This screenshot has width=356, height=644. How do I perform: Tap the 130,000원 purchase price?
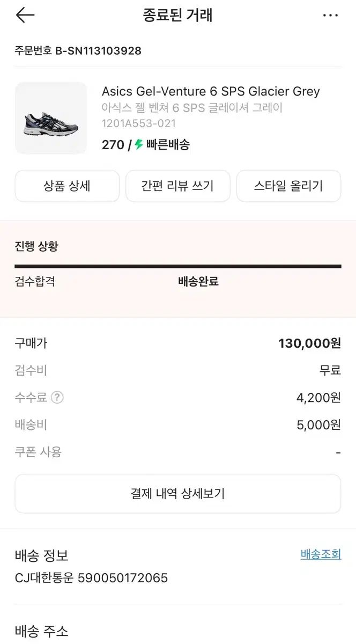pos(309,343)
